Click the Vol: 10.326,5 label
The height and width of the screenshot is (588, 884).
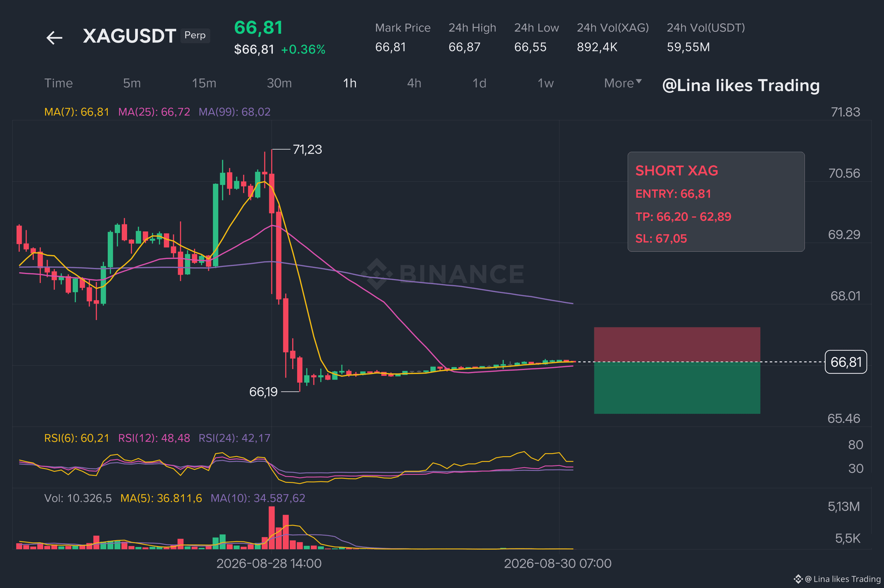tap(78, 498)
